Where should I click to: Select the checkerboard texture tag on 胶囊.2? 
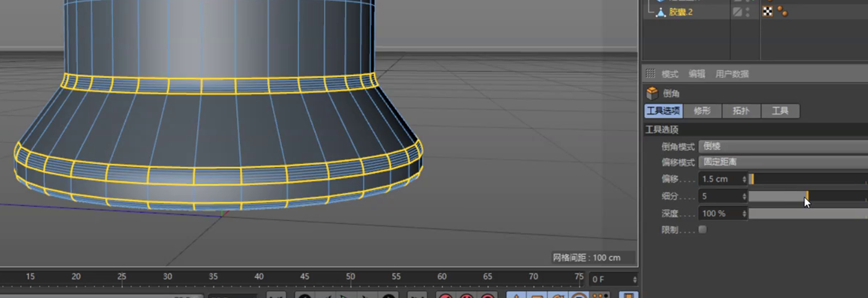[x=768, y=12]
